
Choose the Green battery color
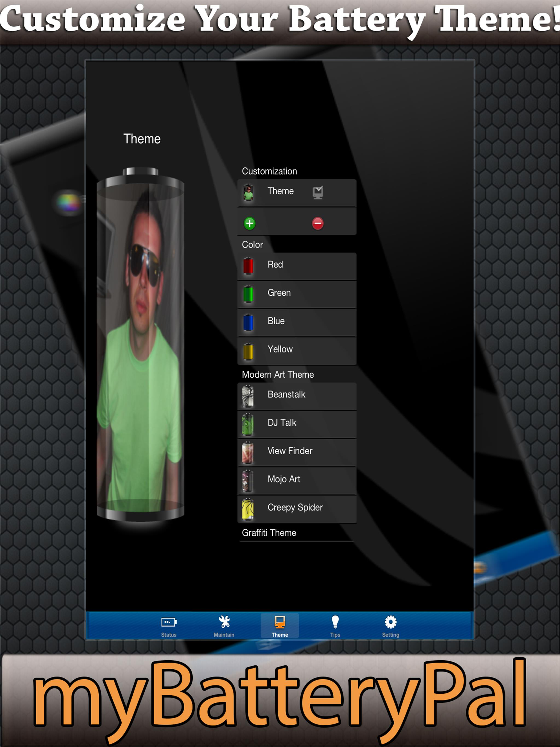(297, 293)
